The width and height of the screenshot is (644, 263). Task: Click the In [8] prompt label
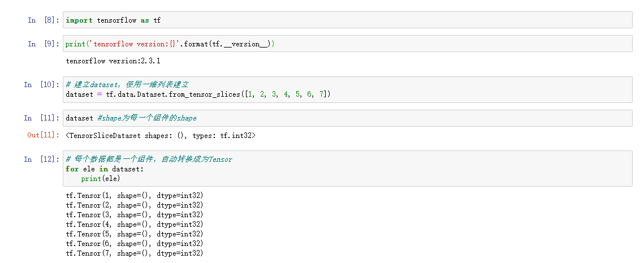44,20
